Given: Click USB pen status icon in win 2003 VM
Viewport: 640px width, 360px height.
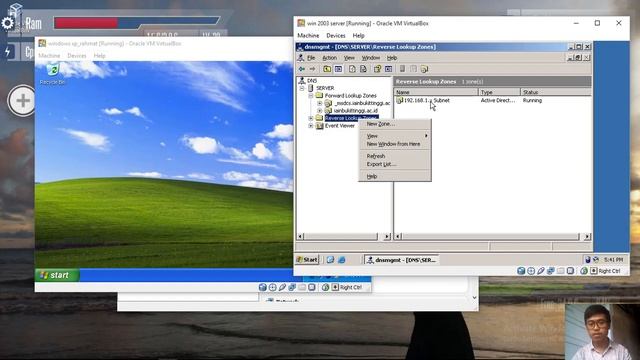Looking at the screenshot, I should point(541,271).
